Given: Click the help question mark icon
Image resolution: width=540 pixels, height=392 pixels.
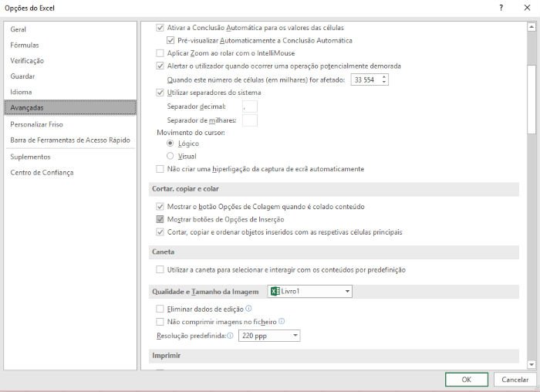Looking at the screenshot, I should (501, 8).
